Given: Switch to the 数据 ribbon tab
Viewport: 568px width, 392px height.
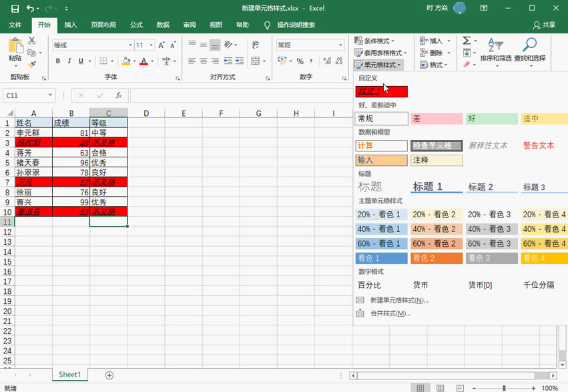Looking at the screenshot, I should (x=163, y=24).
